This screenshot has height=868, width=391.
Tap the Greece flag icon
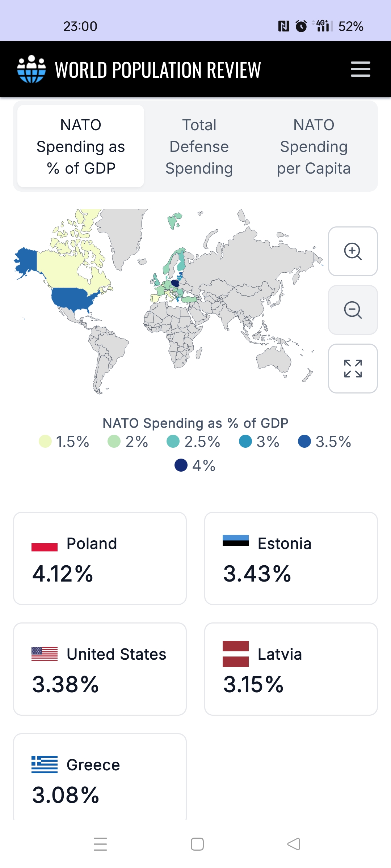[x=45, y=765]
